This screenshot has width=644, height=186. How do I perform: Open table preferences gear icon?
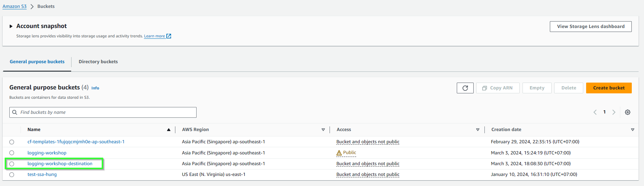(627, 112)
